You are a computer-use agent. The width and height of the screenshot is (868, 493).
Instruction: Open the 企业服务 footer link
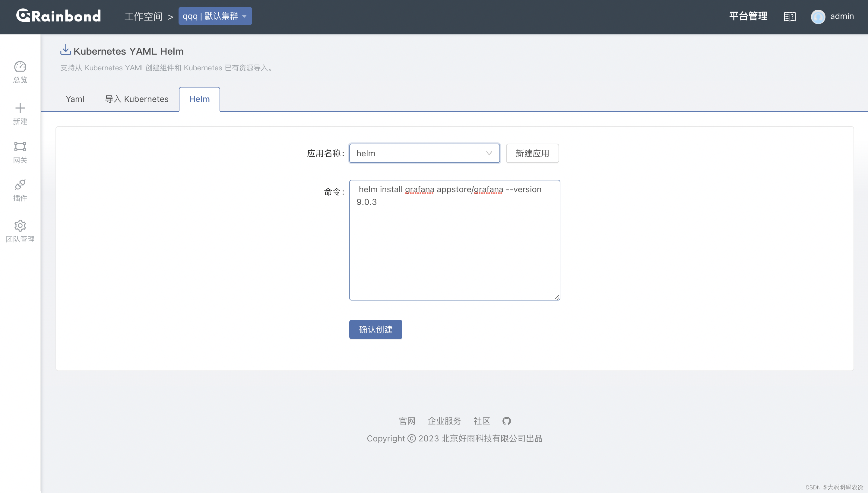444,421
